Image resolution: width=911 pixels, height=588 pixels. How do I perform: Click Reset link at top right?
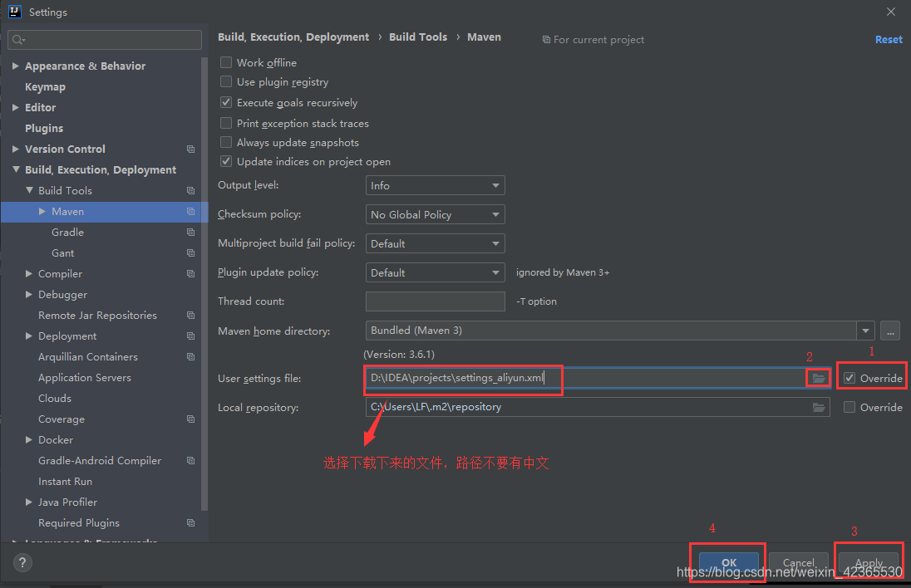coord(889,40)
